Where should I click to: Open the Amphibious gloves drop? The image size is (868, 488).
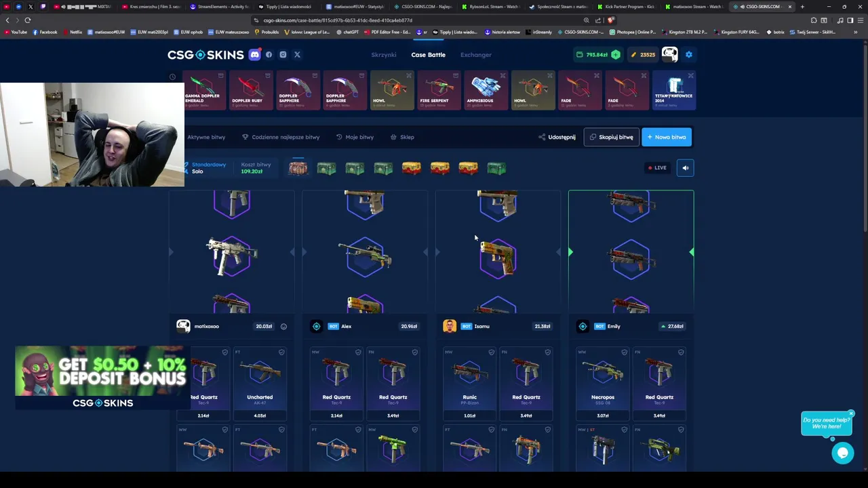click(x=486, y=89)
